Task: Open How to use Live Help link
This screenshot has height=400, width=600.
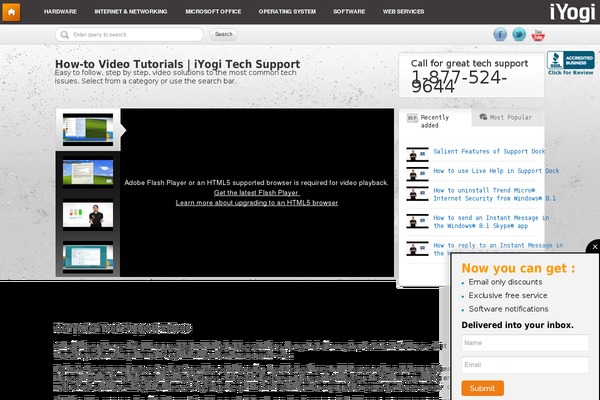Action: coord(496,171)
